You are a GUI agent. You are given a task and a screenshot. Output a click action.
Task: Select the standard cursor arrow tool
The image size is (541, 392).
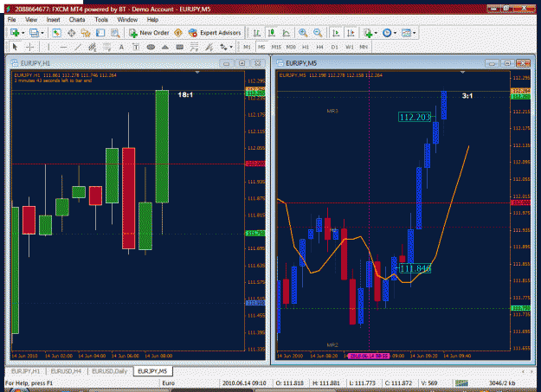pyautogui.click(x=15, y=47)
